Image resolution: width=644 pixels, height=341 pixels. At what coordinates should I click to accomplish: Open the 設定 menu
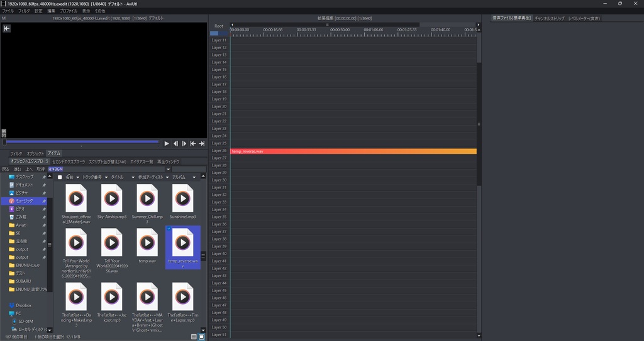(38, 11)
